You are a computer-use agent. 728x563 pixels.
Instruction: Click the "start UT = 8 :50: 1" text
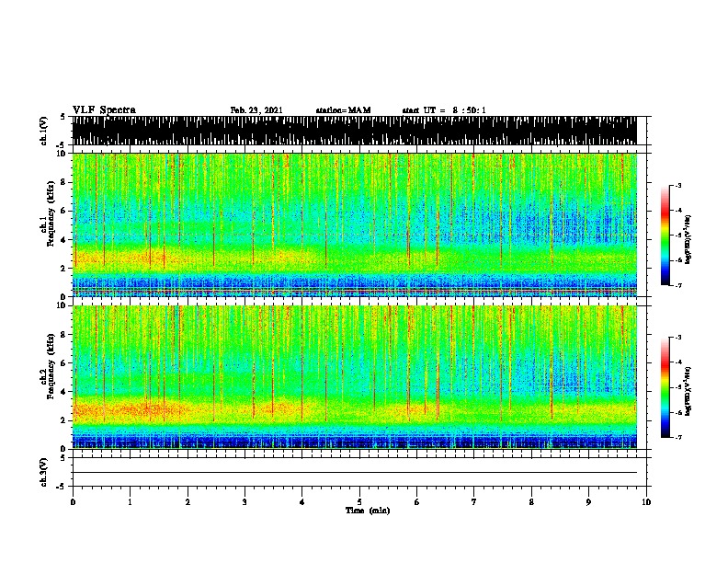tap(444, 110)
